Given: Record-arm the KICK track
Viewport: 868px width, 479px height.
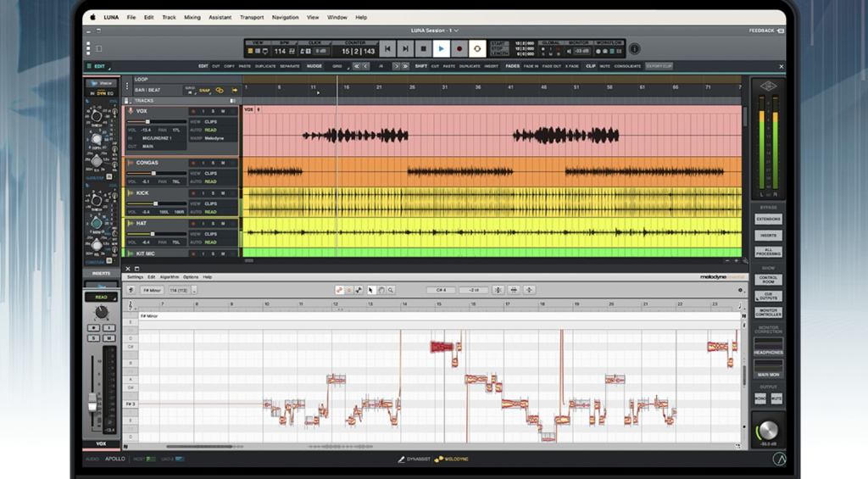Looking at the screenshot, I should (192, 193).
